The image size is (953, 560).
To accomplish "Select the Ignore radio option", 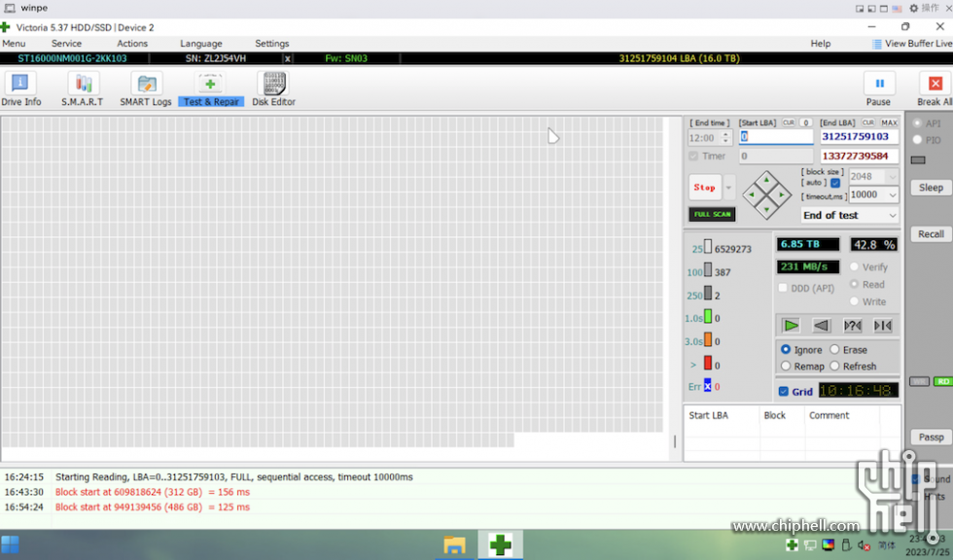I will (786, 349).
